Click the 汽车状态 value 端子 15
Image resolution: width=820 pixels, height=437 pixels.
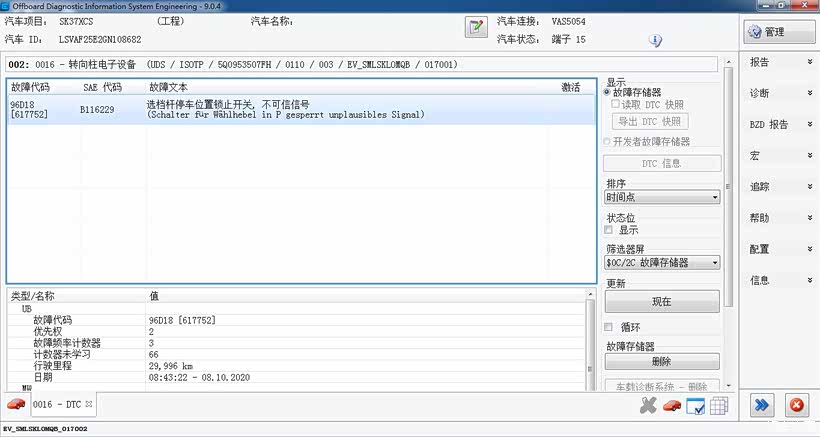pyautogui.click(x=568, y=39)
